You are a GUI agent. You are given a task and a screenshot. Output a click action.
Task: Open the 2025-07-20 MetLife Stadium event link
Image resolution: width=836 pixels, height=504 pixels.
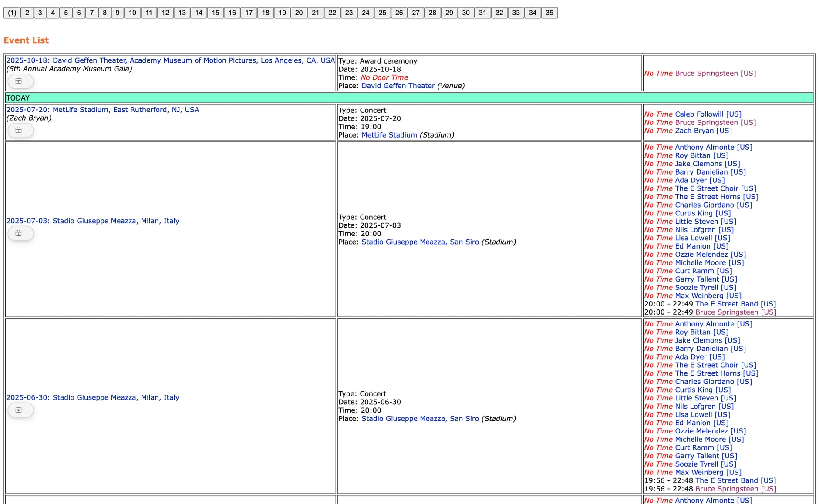103,110
